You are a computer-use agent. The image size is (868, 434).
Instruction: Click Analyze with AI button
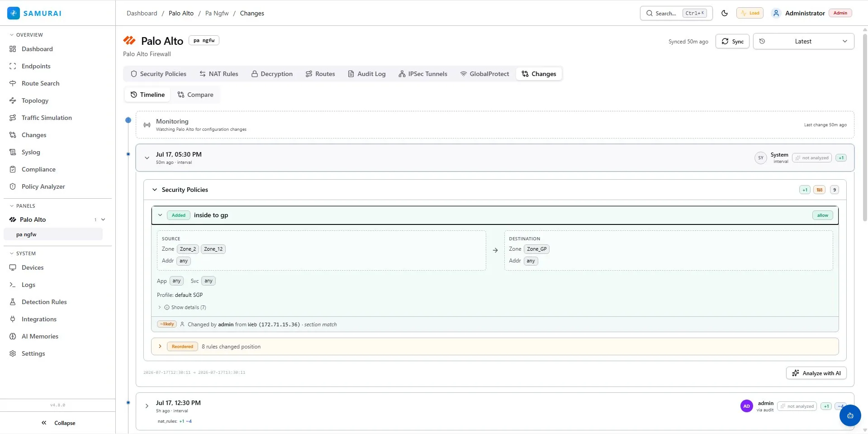(816, 373)
